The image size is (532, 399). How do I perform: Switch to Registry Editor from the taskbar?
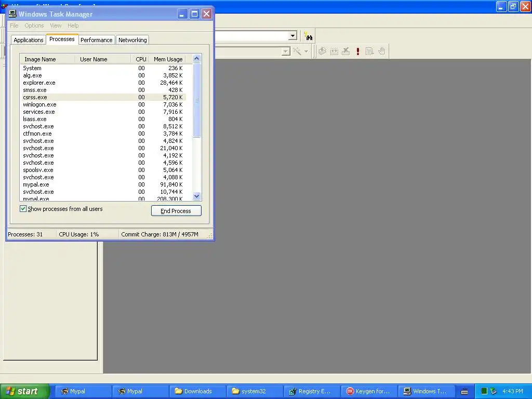[x=312, y=391]
